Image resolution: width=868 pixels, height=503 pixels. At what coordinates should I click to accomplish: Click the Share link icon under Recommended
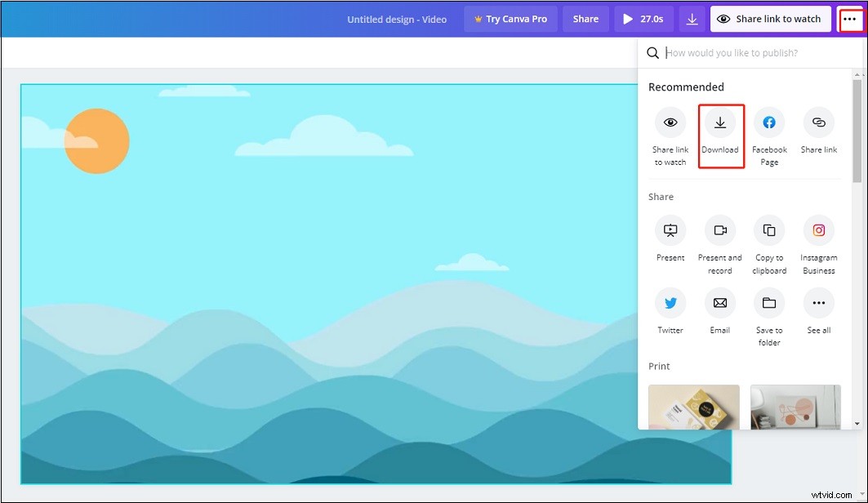(x=819, y=122)
